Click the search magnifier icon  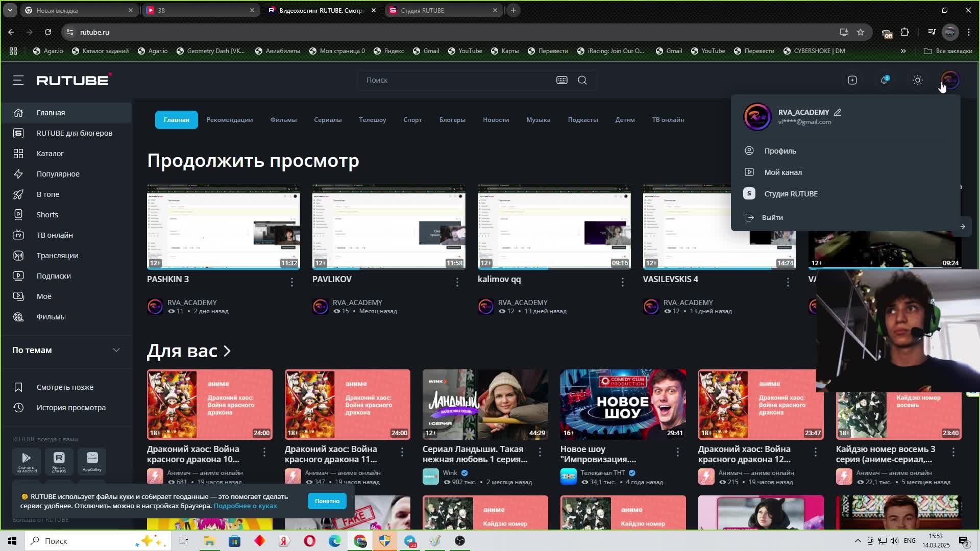[x=582, y=80]
